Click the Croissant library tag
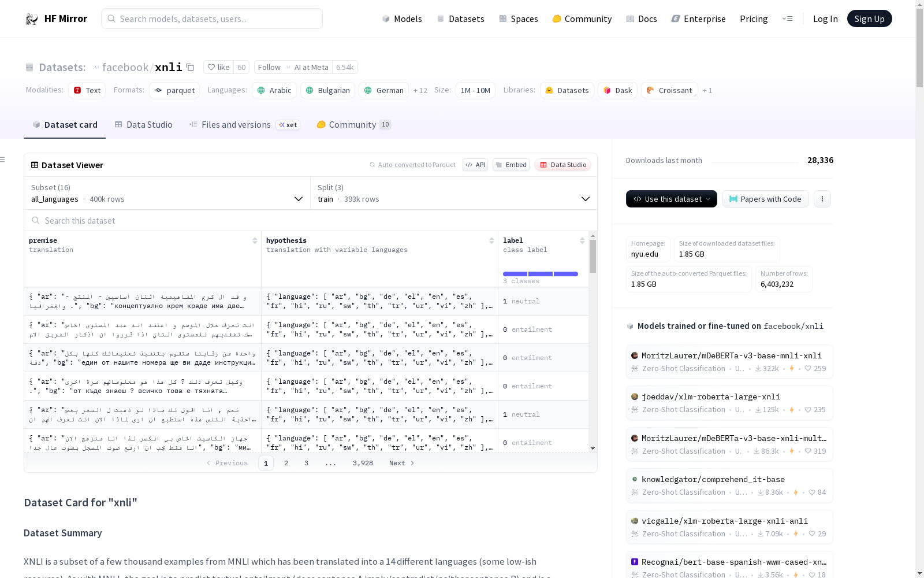Viewport: 924px width, 578px height. click(670, 90)
